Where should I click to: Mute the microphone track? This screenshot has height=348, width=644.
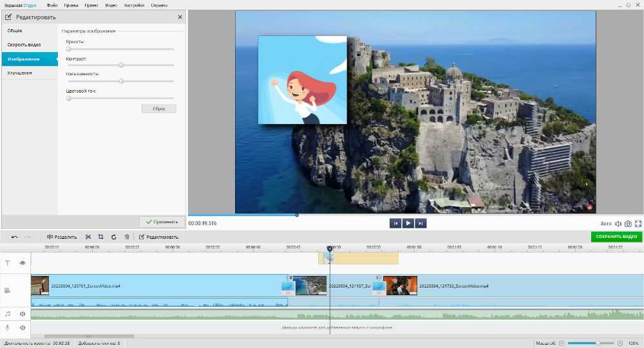23,327
